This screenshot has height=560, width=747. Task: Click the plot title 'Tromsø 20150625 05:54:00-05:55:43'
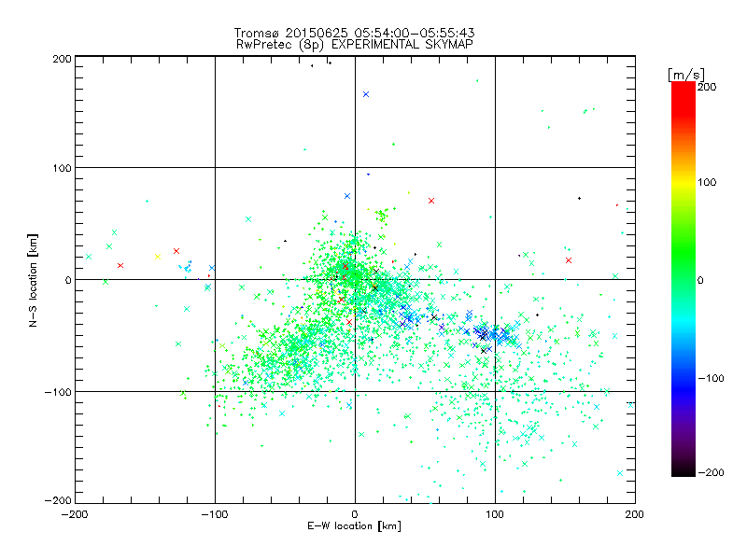pyautogui.click(x=355, y=33)
